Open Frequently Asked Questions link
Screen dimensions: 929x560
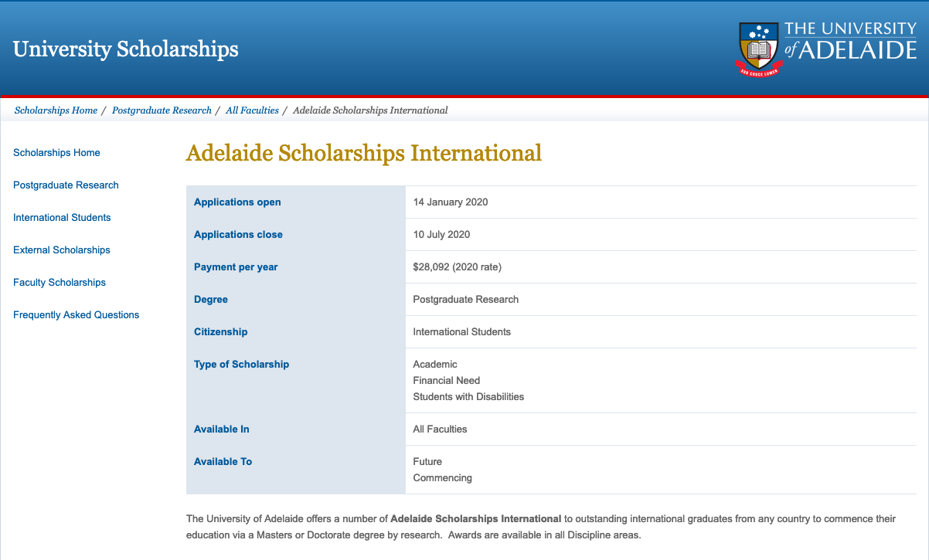point(77,315)
